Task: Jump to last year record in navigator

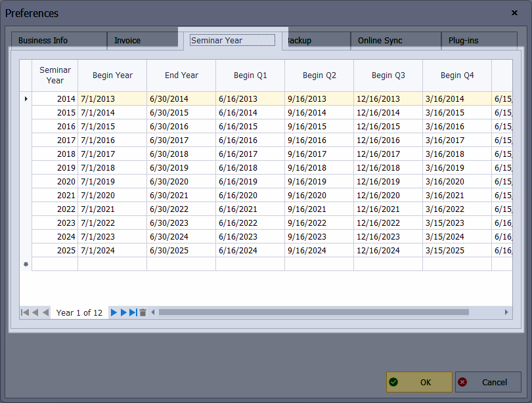Action: click(133, 312)
